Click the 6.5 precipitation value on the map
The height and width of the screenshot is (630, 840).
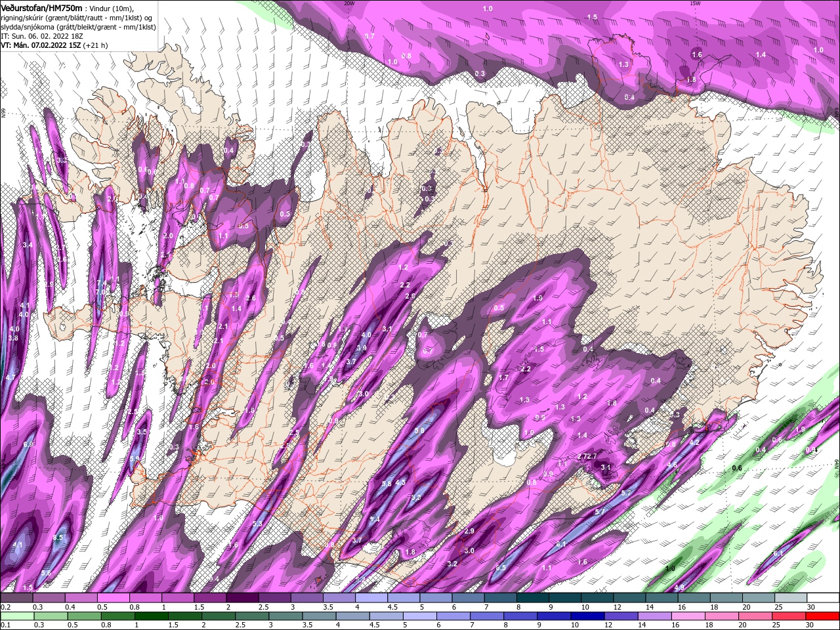pos(501,568)
